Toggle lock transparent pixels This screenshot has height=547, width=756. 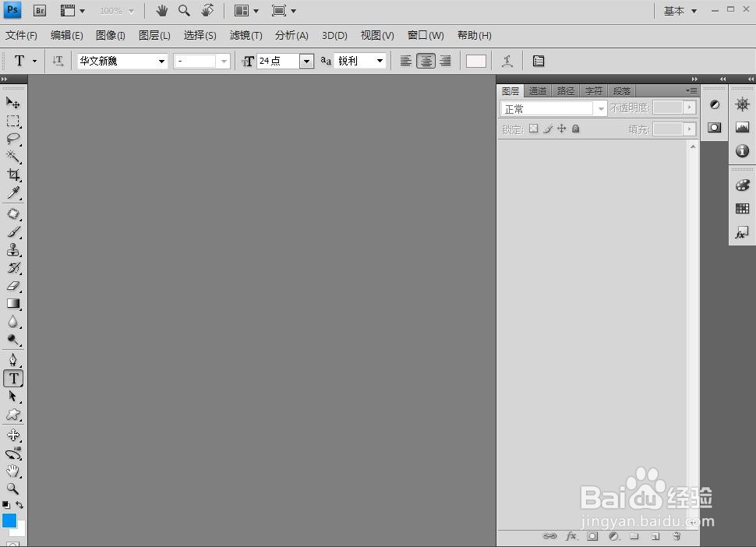(533, 129)
